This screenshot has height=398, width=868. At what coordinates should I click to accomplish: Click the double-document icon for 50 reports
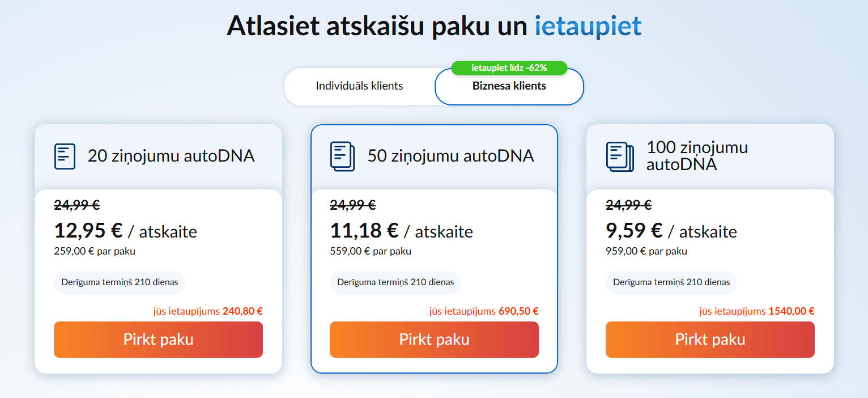[342, 156]
